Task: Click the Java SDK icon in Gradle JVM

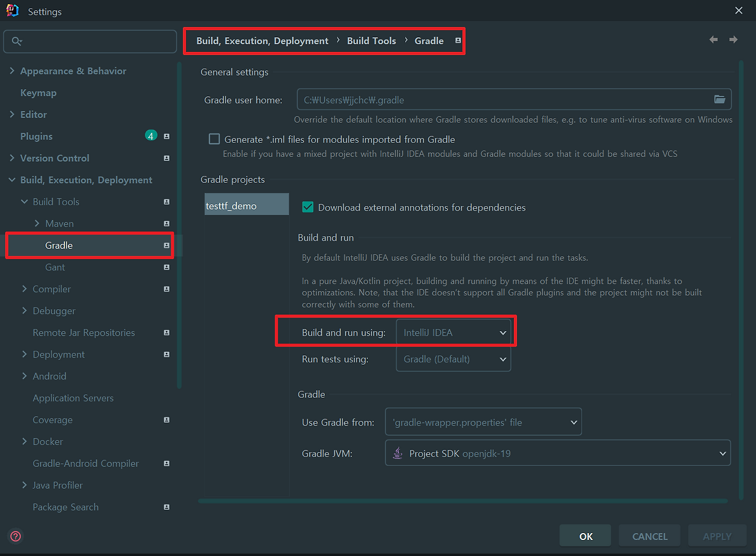Action: (x=397, y=453)
